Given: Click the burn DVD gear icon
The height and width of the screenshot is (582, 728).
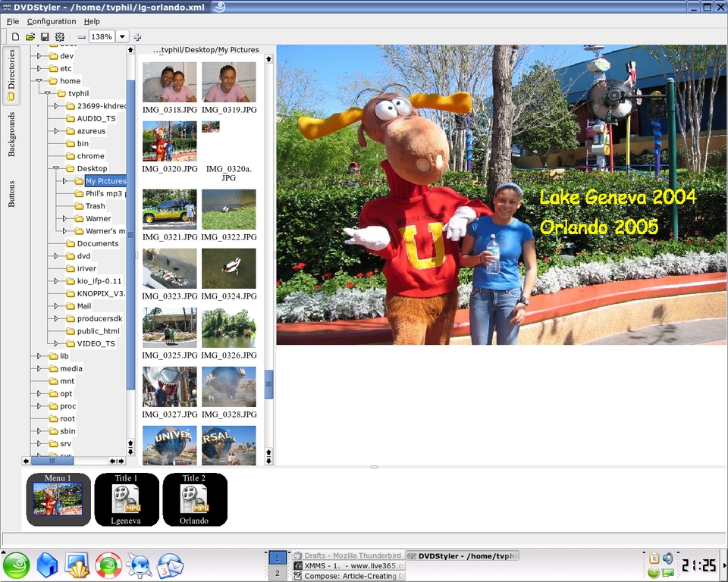Looking at the screenshot, I should (59, 36).
